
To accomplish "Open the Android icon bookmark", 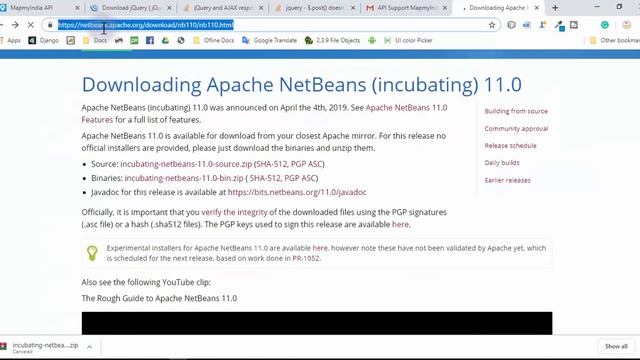I will (x=372, y=40).
